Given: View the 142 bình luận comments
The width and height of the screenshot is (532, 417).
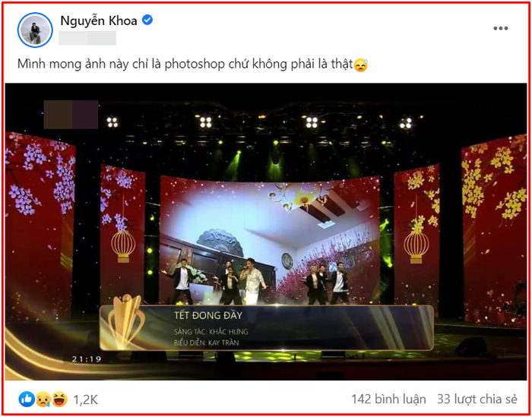Looking at the screenshot, I should tap(388, 400).
